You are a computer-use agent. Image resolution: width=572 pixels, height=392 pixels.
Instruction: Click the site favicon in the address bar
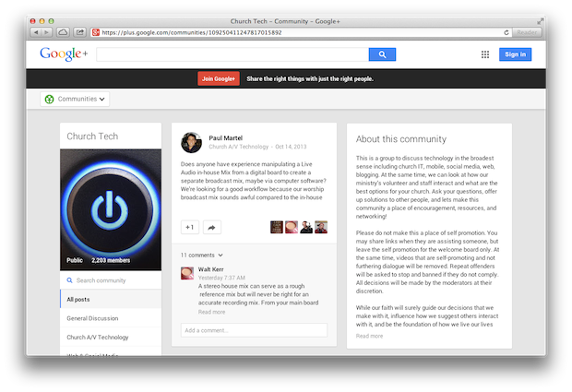[96, 32]
